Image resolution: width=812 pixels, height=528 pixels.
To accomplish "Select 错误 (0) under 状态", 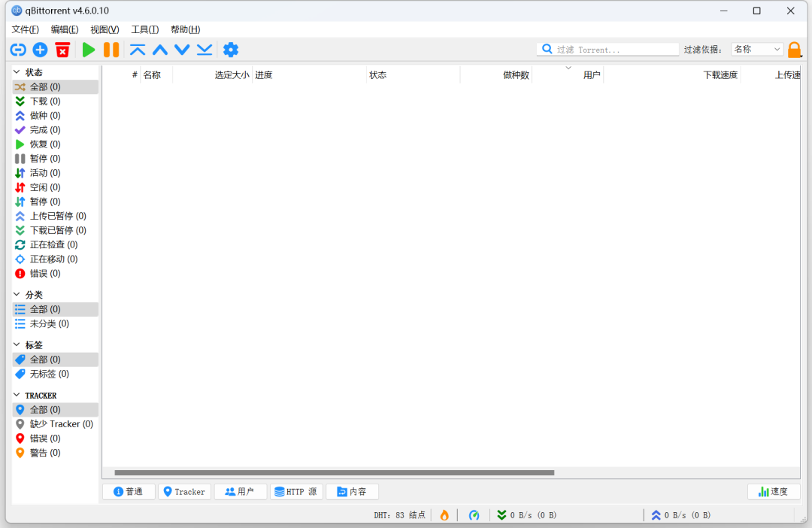I will click(56, 273).
